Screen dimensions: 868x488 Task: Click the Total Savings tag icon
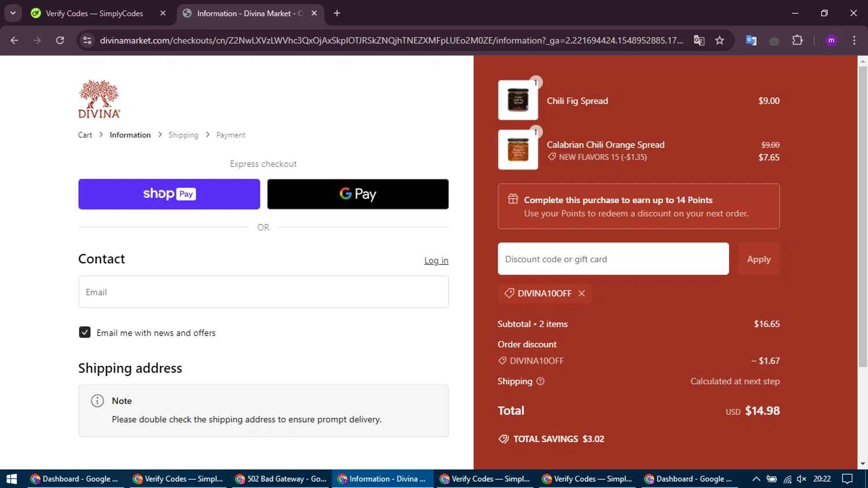click(x=503, y=439)
